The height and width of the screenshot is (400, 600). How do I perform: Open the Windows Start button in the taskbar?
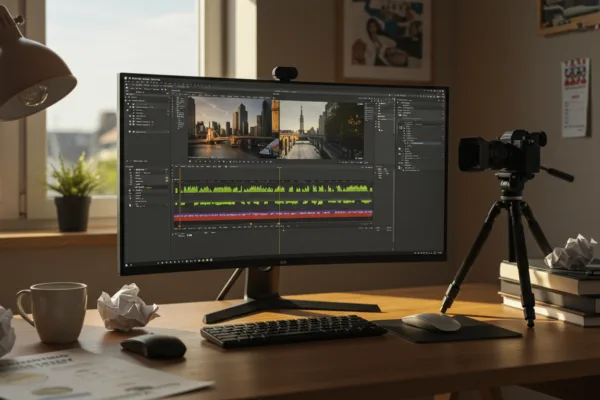pos(127,264)
